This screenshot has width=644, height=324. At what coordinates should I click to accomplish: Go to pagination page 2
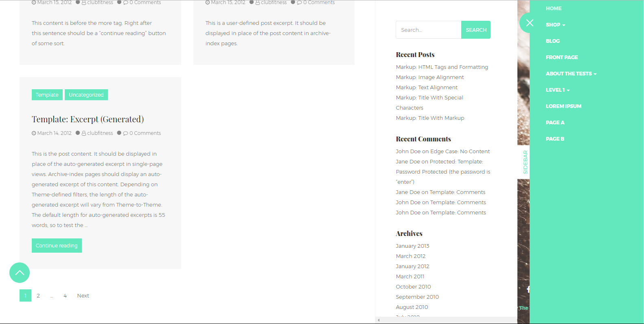38,296
